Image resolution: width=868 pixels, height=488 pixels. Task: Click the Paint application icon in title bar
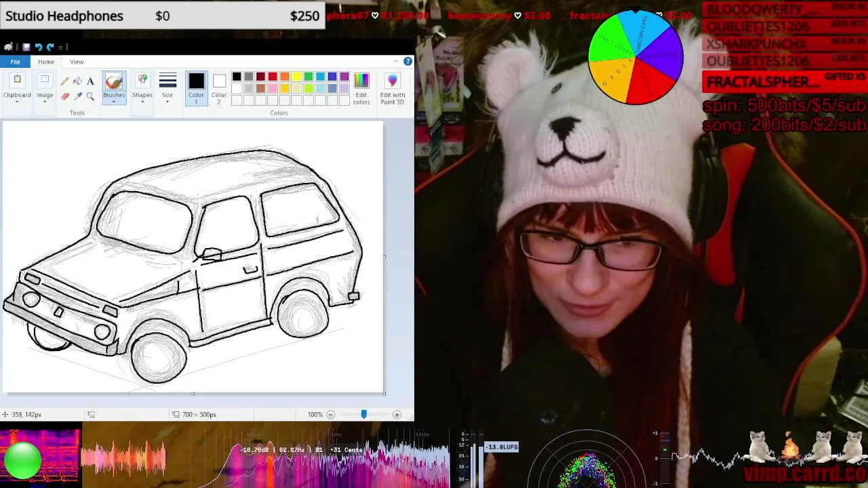point(8,47)
